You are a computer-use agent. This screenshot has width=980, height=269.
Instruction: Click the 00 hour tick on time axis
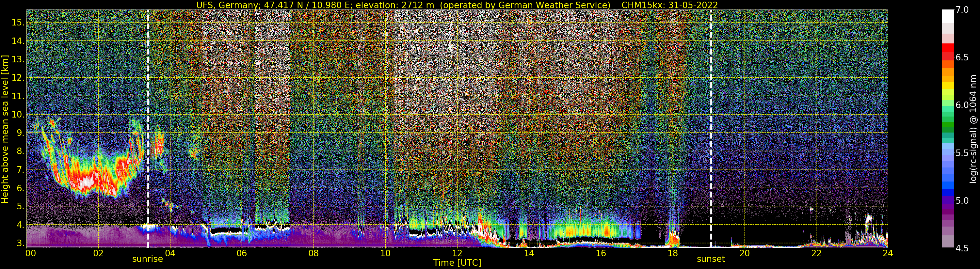[x=30, y=253]
